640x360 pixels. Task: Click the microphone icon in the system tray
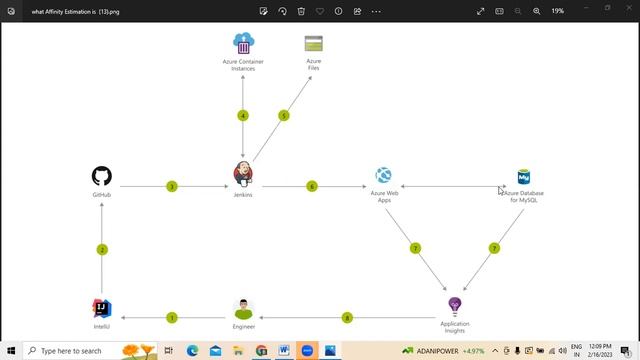click(x=518, y=351)
